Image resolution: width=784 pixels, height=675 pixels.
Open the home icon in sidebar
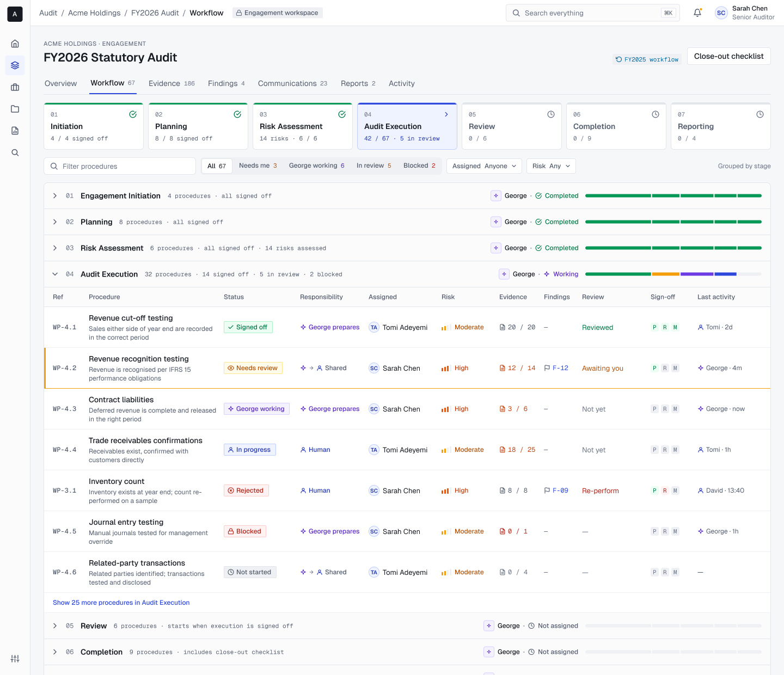15,44
